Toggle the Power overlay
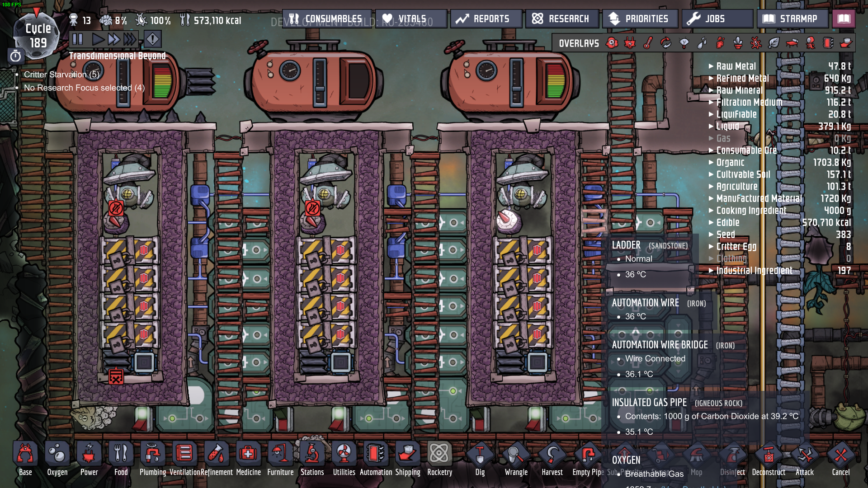The height and width of the screenshot is (488, 868). [x=630, y=43]
